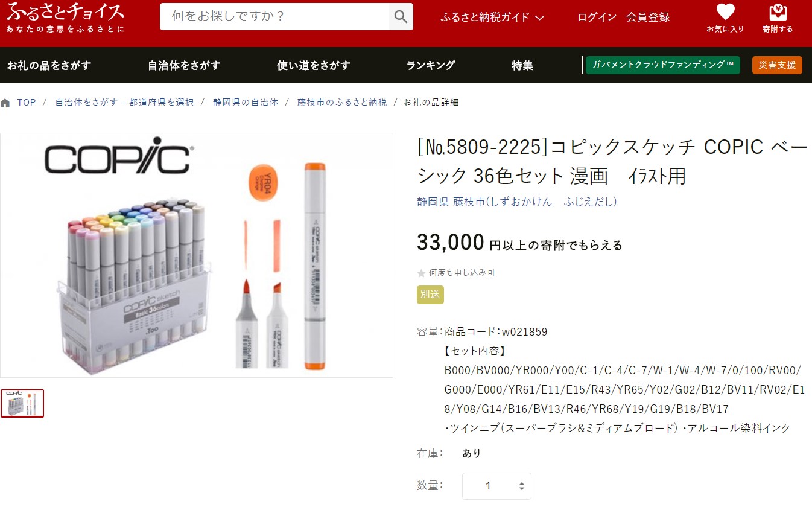This screenshot has height=510, width=812.
Task: Click the ログイン link
Action: coord(597,17)
